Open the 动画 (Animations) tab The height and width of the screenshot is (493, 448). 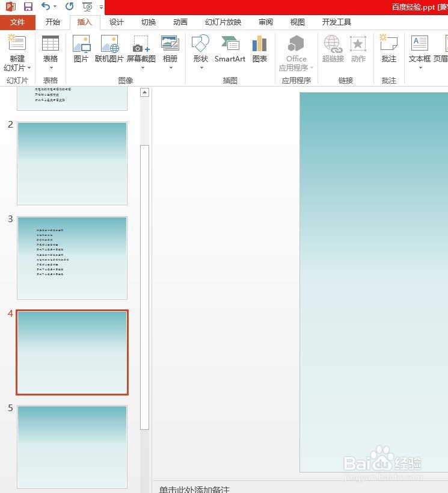180,22
